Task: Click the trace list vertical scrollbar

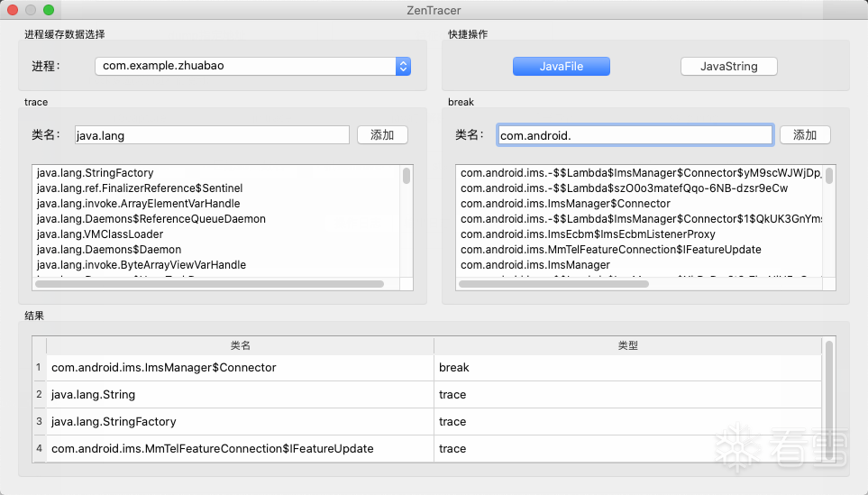Action: (x=407, y=176)
